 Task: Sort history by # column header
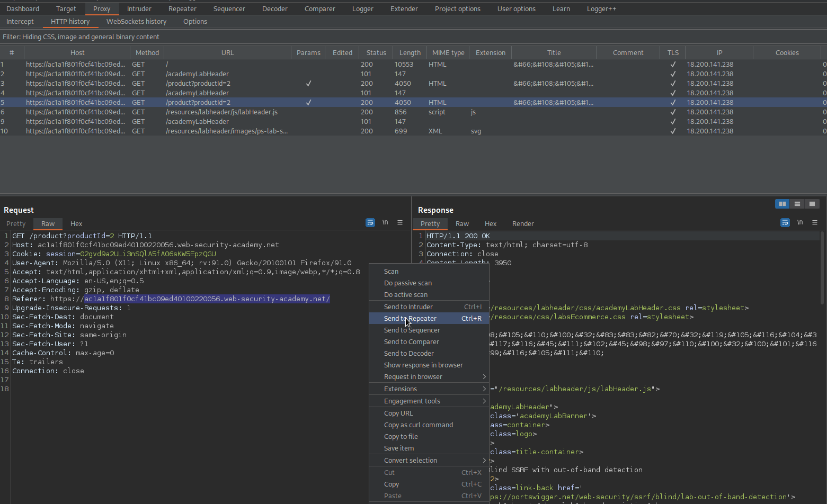(12, 53)
